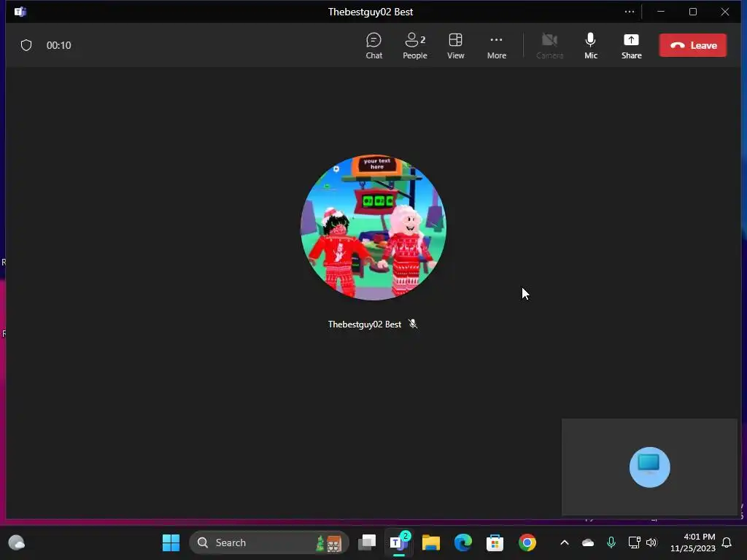This screenshot has width=747, height=560.
Task: Open network settings tray icon
Action: [x=634, y=542]
